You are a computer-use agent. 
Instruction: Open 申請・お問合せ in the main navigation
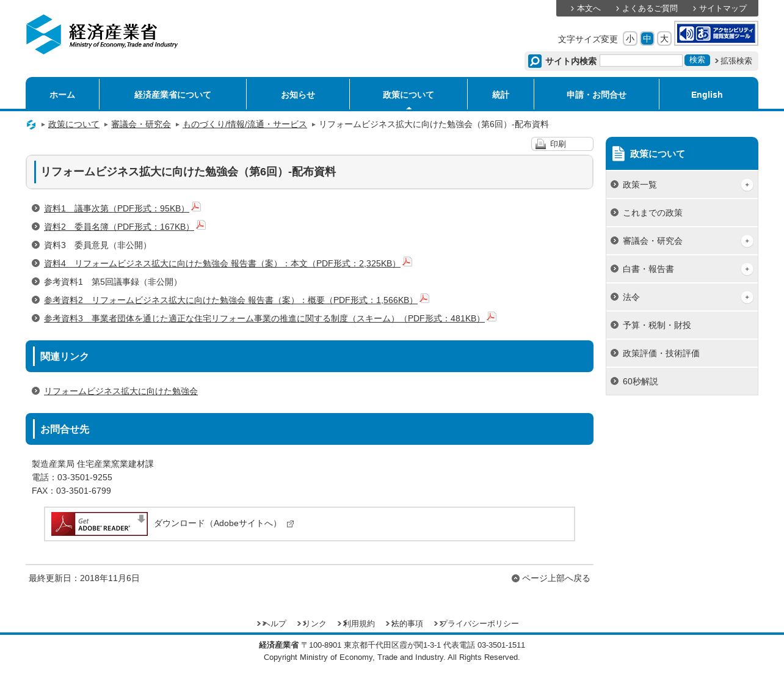click(597, 95)
